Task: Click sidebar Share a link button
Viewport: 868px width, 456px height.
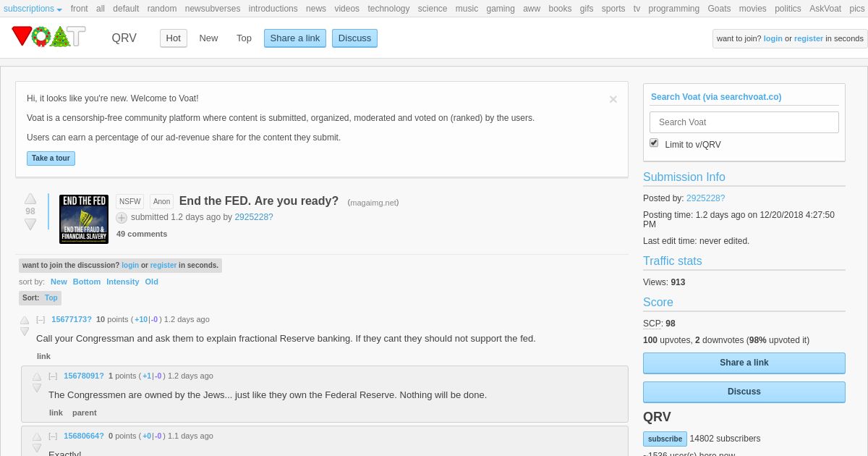Action: [x=744, y=363]
